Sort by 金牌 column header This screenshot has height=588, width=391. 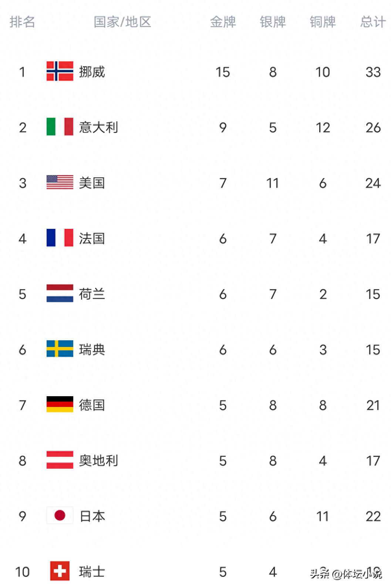pos(223,22)
